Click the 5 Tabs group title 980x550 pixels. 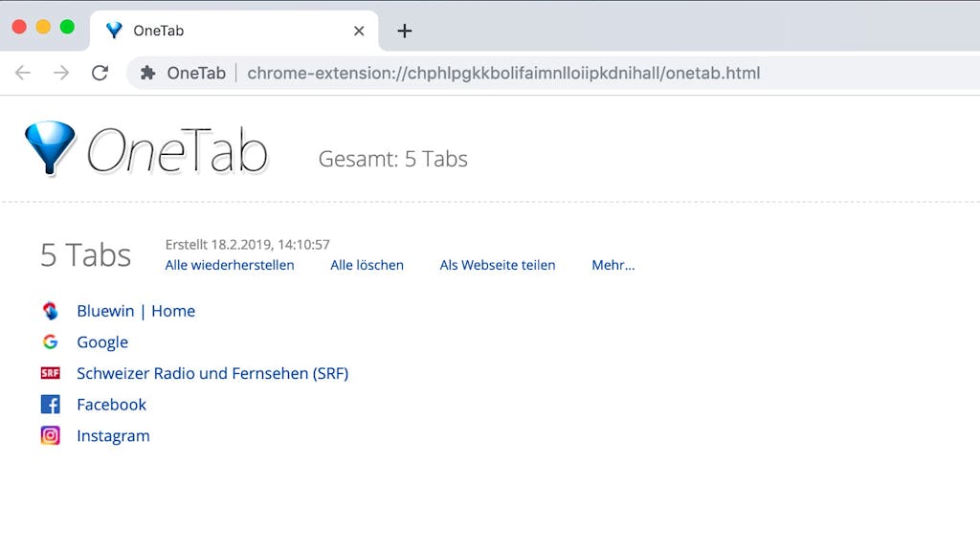(85, 255)
